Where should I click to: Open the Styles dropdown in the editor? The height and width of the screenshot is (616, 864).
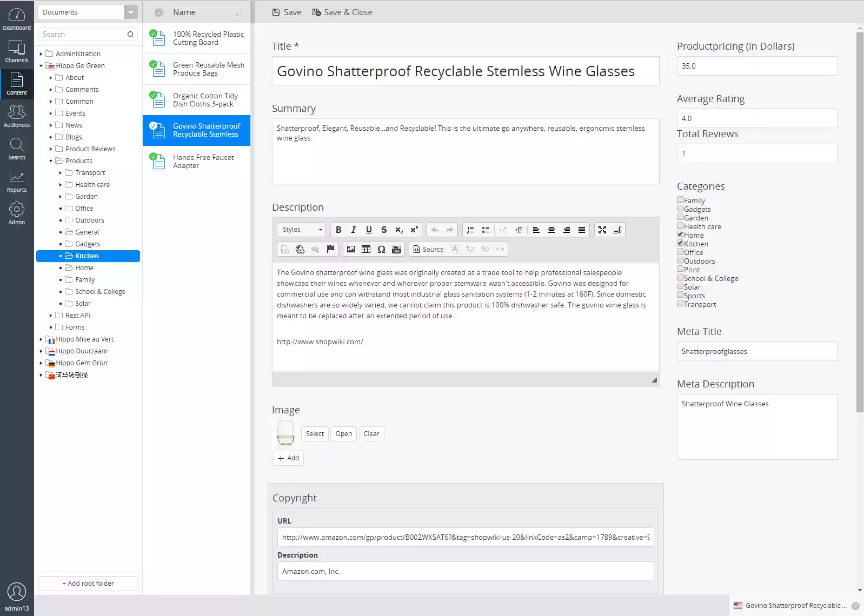click(x=302, y=230)
